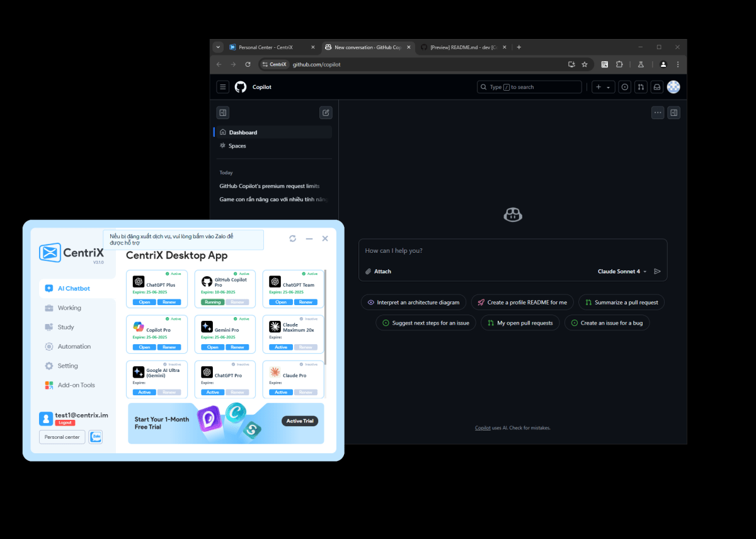Switch to the README.md preview tab

(464, 47)
